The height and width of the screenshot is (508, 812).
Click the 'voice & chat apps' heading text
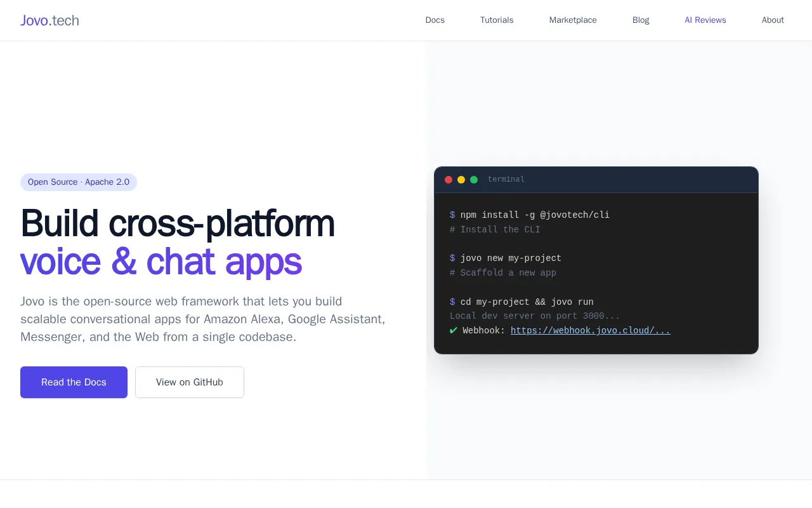tap(161, 262)
